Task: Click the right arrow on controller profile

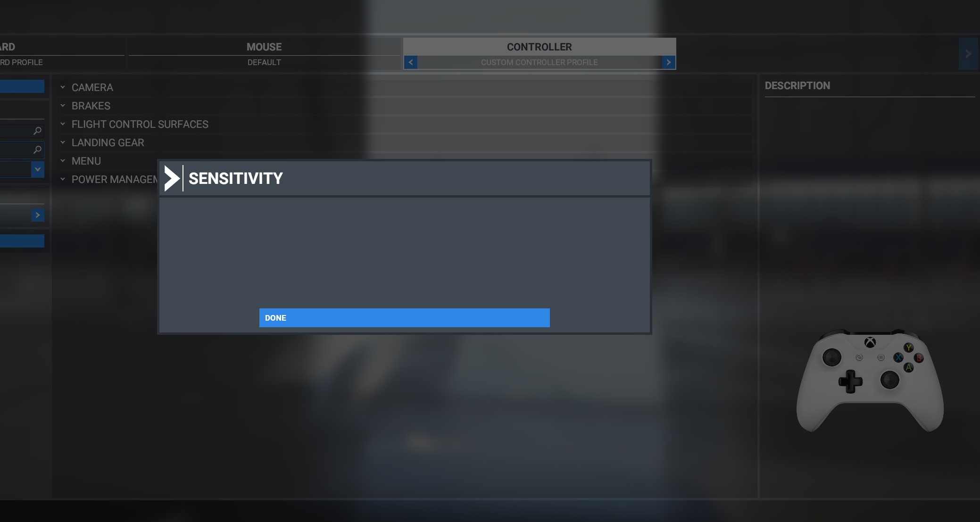Action: point(668,62)
